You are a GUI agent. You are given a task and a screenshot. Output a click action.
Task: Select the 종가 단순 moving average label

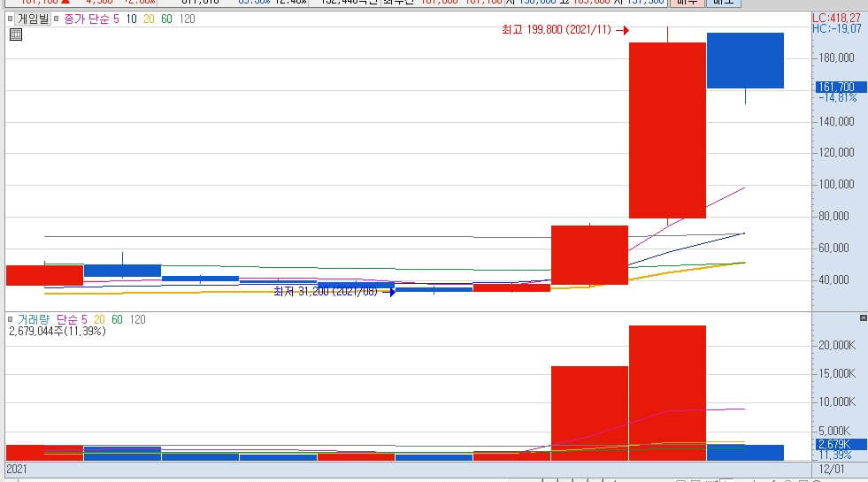[x=87, y=19]
